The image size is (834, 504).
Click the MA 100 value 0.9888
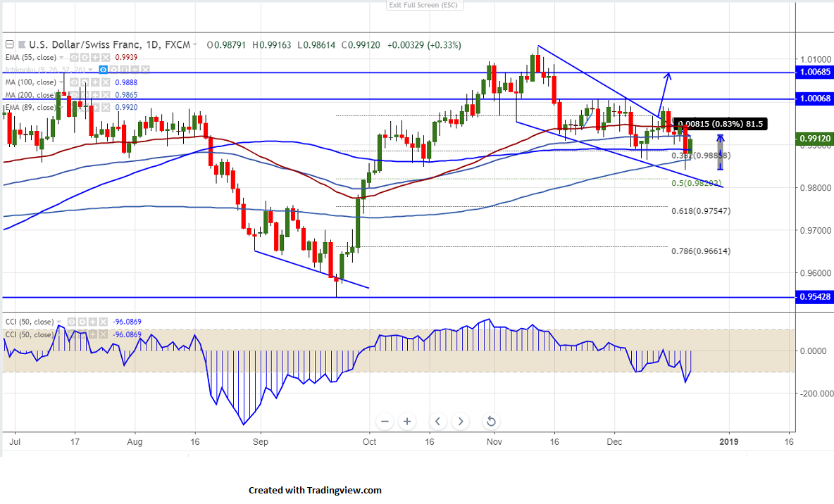click(126, 82)
